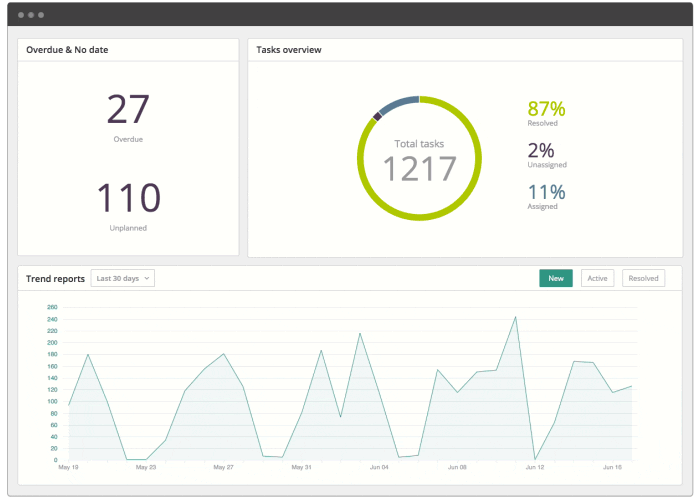Click the overdue count 27
Viewport: 700px width, 500px height.
[128, 109]
